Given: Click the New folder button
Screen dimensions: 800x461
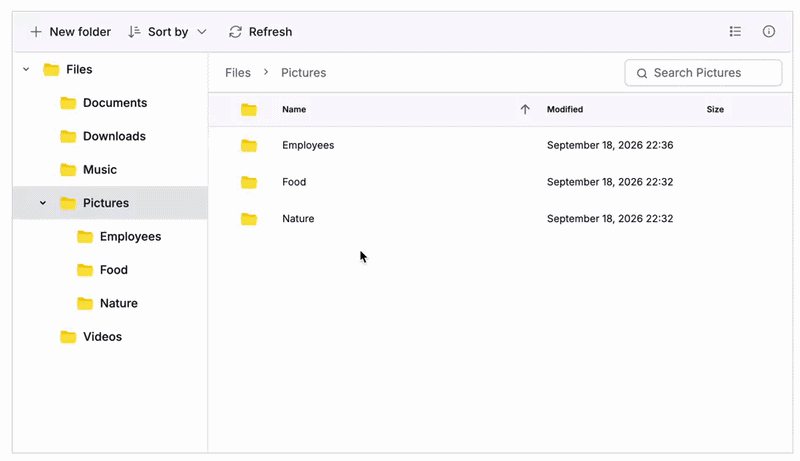Looking at the screenshot, I should 70,32.
